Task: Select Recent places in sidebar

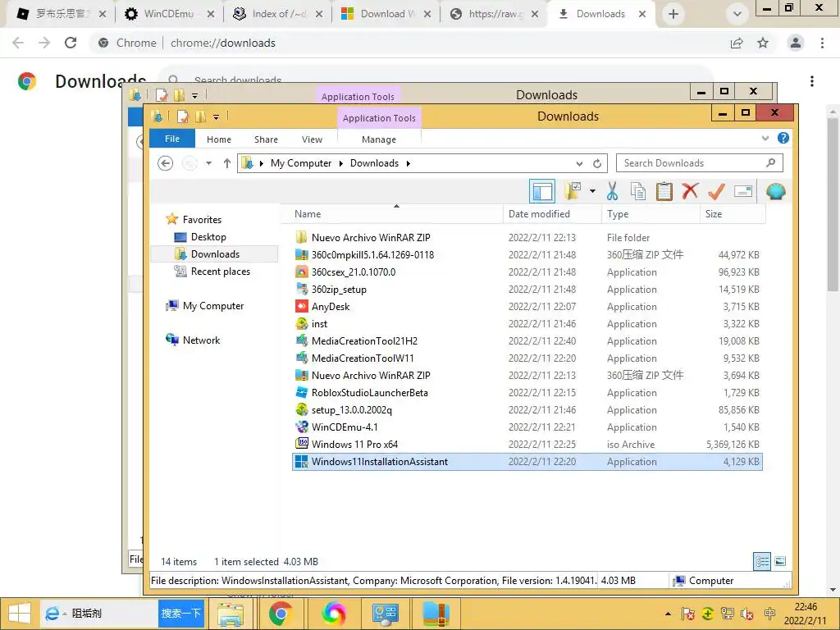Action: pyautogui.click(x=220, y=271)
